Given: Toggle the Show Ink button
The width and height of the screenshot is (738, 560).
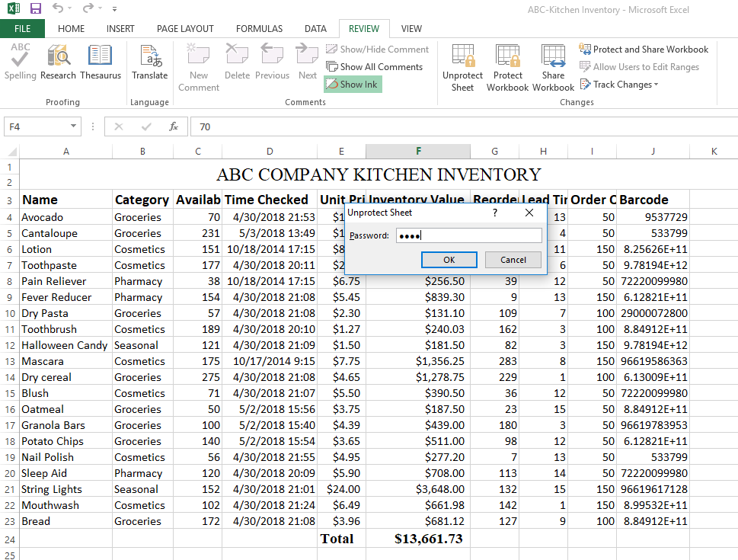Looking at the screenshot, I should pyautogui.click(x=353, y=85).
